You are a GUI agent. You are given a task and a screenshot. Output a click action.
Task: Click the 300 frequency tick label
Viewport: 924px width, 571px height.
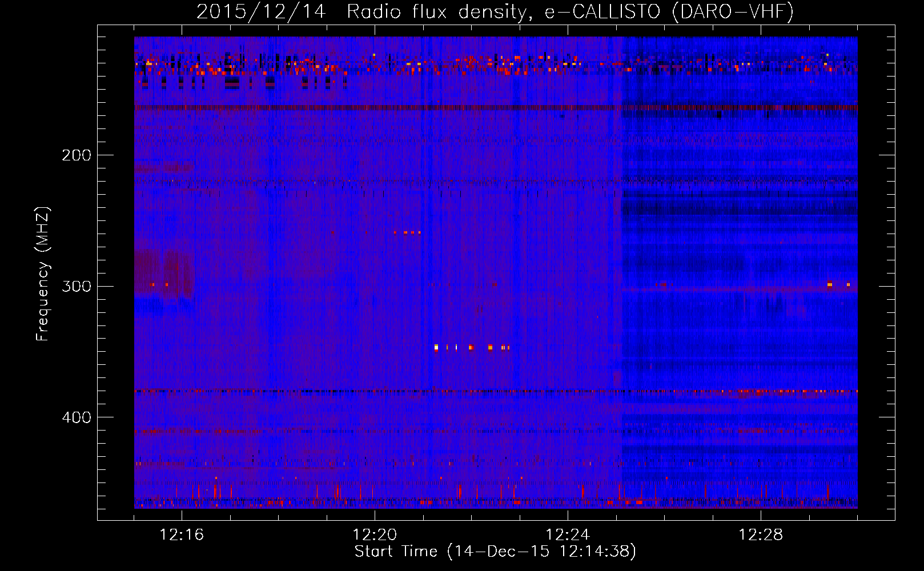click(77, 286)
